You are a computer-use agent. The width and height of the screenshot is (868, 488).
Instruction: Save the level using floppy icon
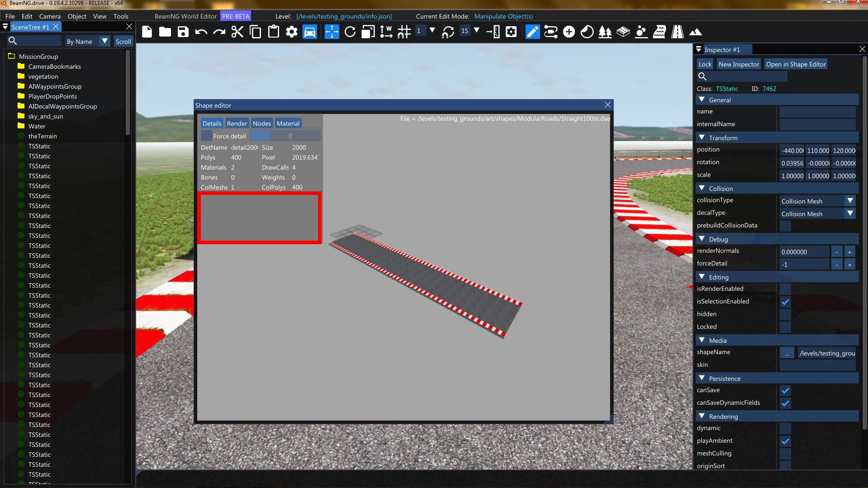(183, 32)
